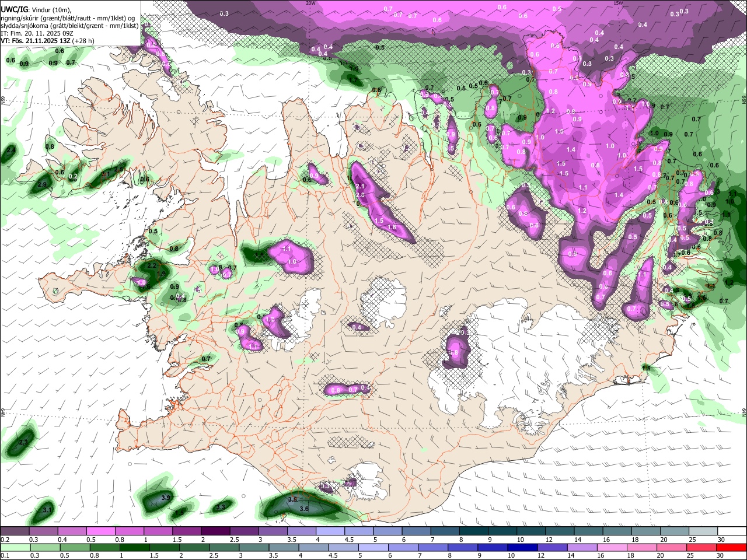
Task: Click the 3.9 rainfall value off the southwest coast
Action: [x=166, y=498]
